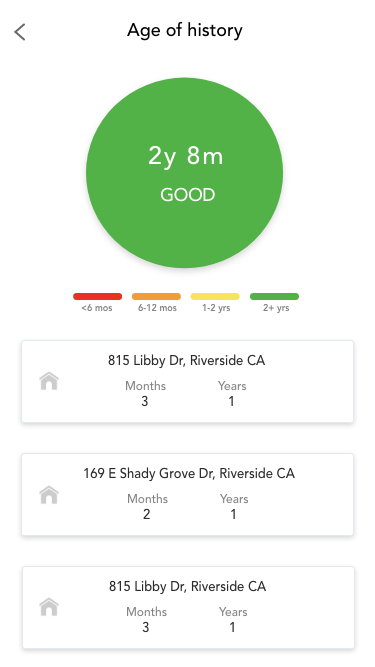Open 169 E Shady Grove Dr address
The height and width of the screenshot is (667, 375).
[189, 473]
